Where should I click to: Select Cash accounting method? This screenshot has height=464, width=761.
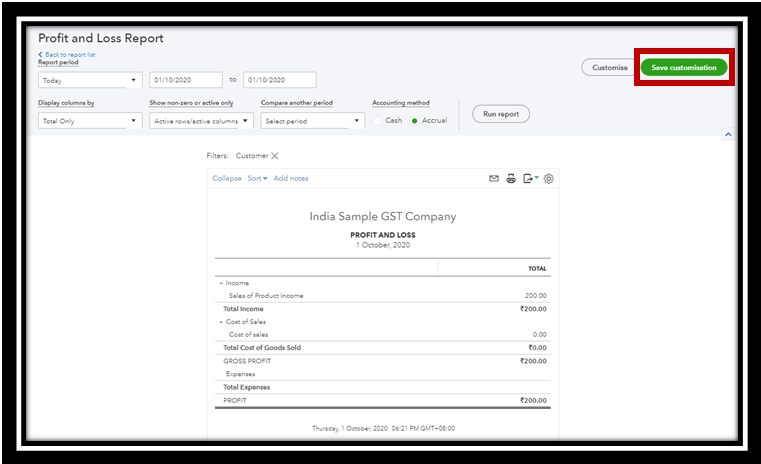pyautogui.click(x=379, y=121)
